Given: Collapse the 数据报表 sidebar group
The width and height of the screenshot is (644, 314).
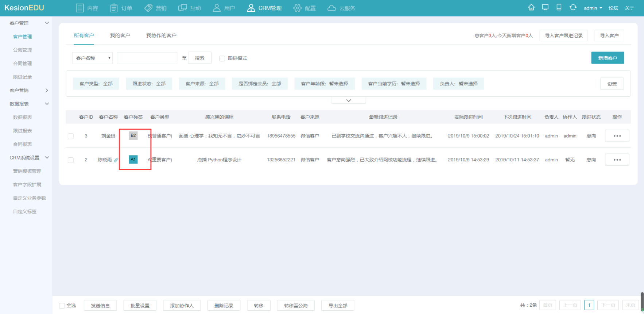Looking at the screenshot, I should click(47, 104).
